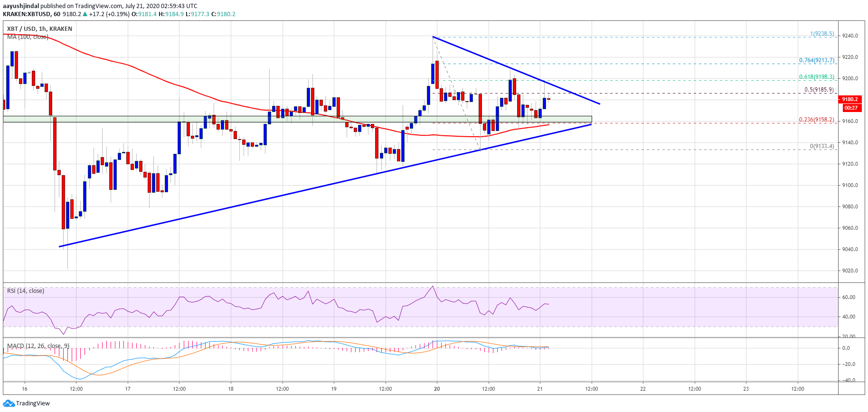The width and height of the screenshot is (868, 412).
Task: Click the 60.00 level on RSI scale
Action: point(849,298)
